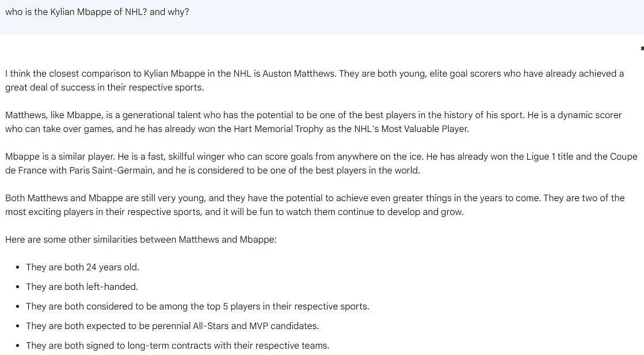The image size is (644, 355).
Task: Click the line about top 5 players
Action: [197, 307]
